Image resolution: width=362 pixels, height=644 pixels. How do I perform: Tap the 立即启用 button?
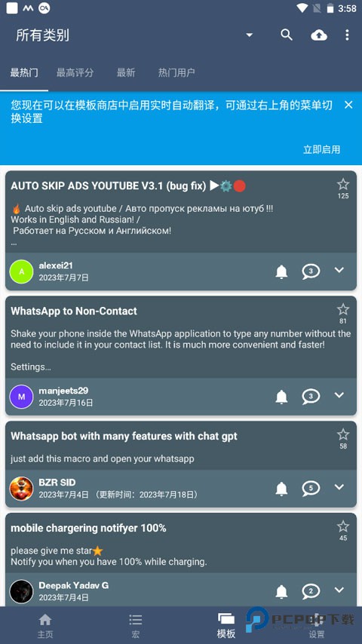coord(322,149)
